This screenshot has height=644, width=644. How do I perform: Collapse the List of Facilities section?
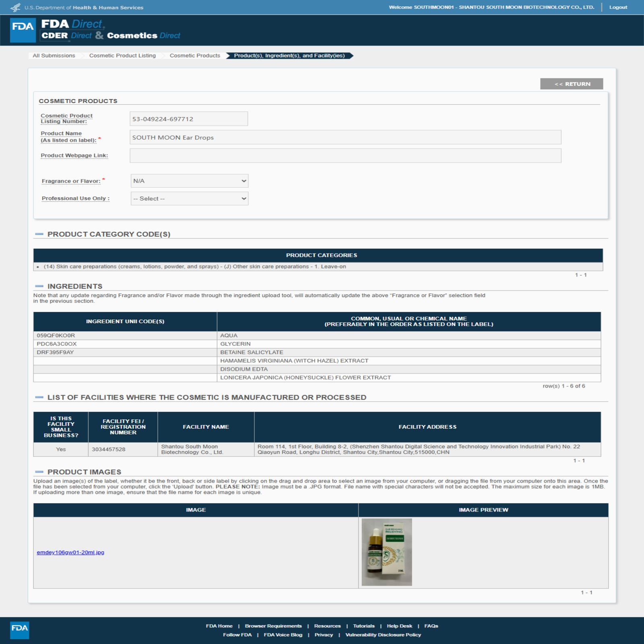click(39, 397)
